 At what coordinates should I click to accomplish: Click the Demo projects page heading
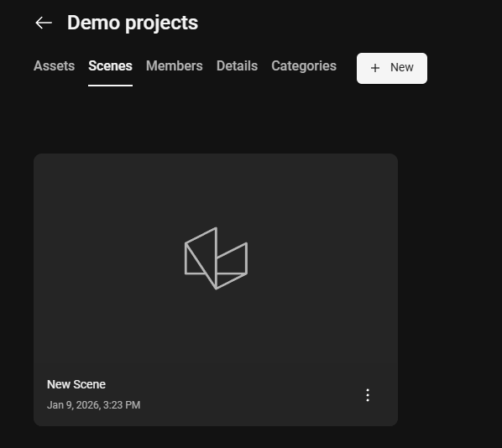pyautogui.click(x=133, y=23)
